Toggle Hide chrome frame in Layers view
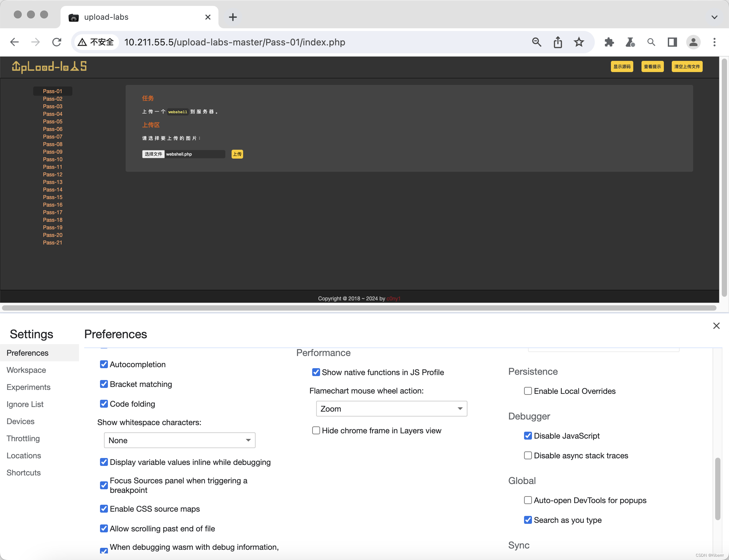 [x=316, y=430]
